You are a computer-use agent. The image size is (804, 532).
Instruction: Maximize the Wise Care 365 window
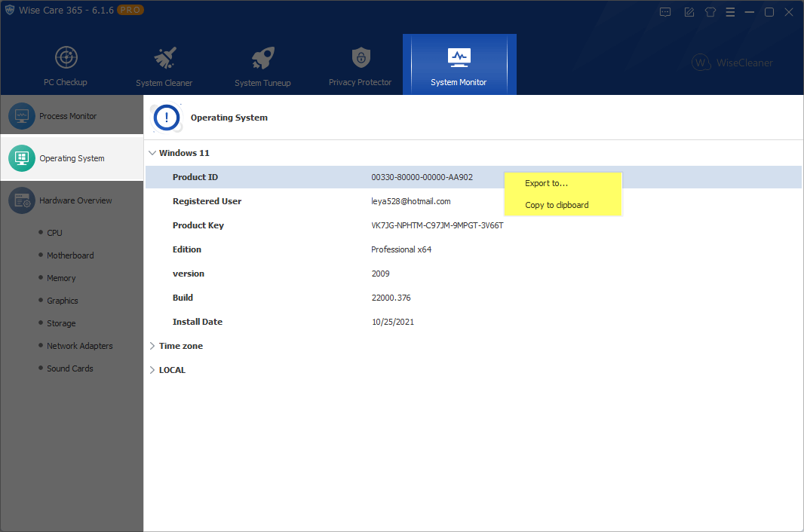coord(769,12)
